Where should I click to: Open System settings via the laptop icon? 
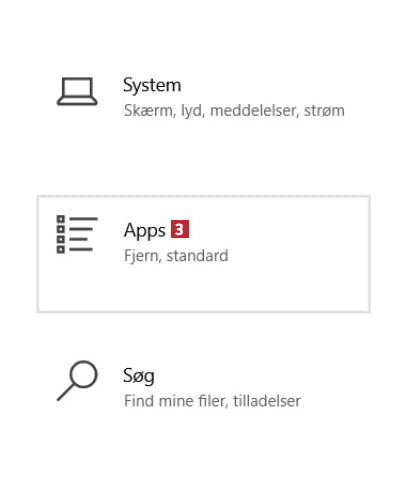[x=77, y=91]
